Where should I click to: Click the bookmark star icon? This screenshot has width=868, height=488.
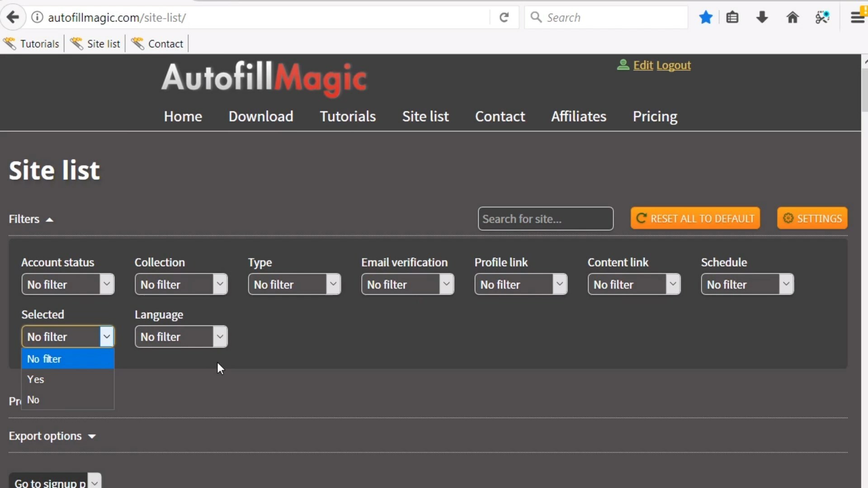pyautogui.click(x=706, y=17)
